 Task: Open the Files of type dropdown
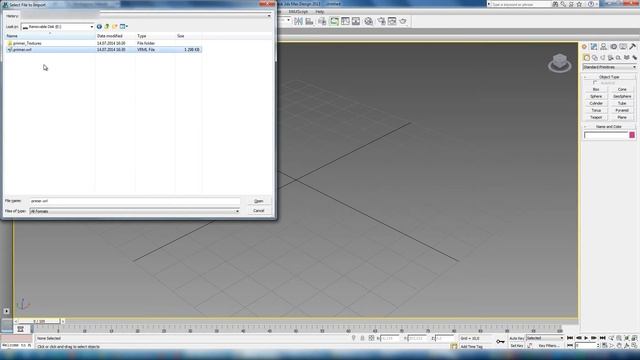[134, 211]
